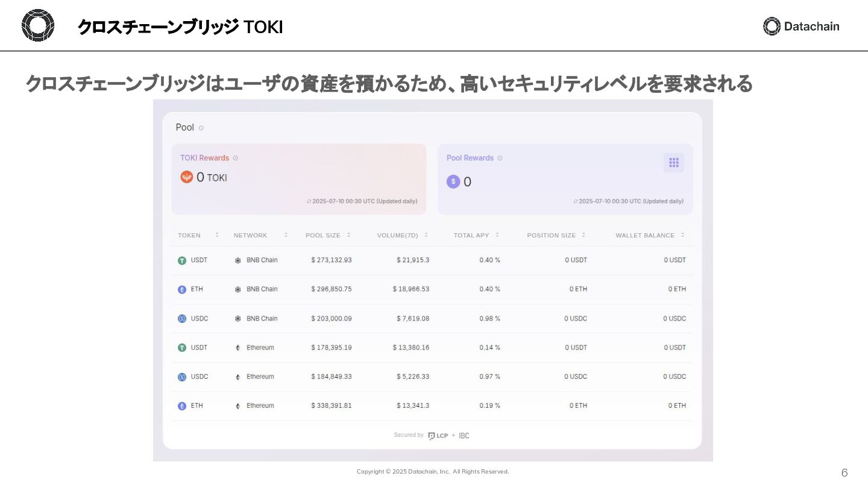This screenshot has height=488, width=868.
Task: Click the refresh icon in the Pool Rewards timestamp
Action: [576, 201]
